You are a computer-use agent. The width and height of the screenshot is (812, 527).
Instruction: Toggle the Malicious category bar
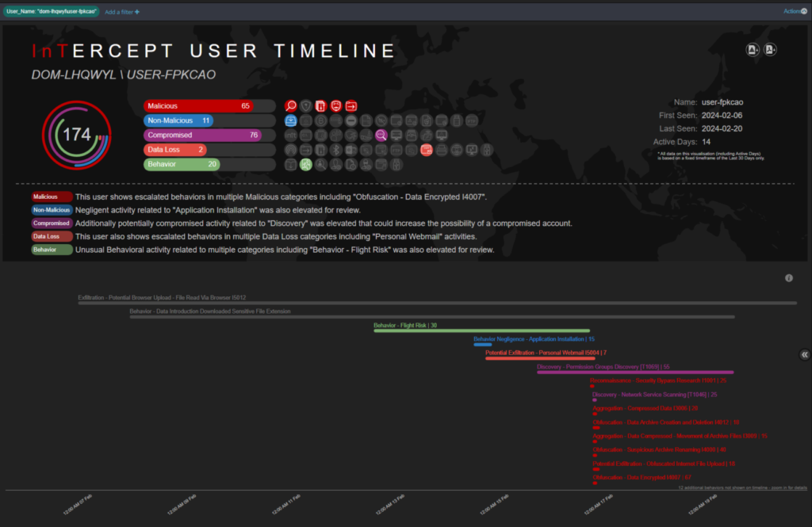point(198,106)
